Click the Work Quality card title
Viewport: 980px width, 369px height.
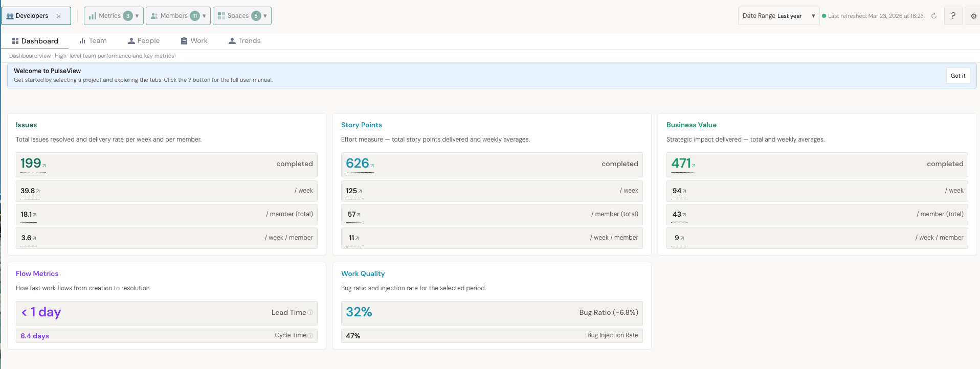pos(363,274)
